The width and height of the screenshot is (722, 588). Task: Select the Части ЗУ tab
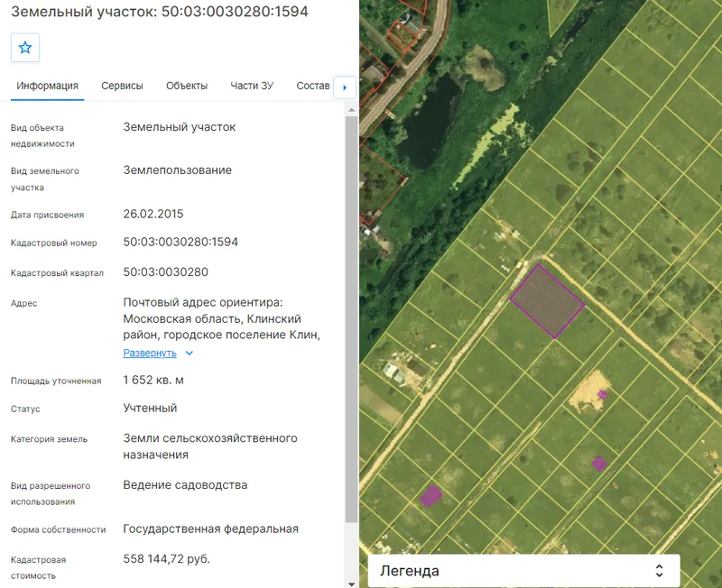252,86
